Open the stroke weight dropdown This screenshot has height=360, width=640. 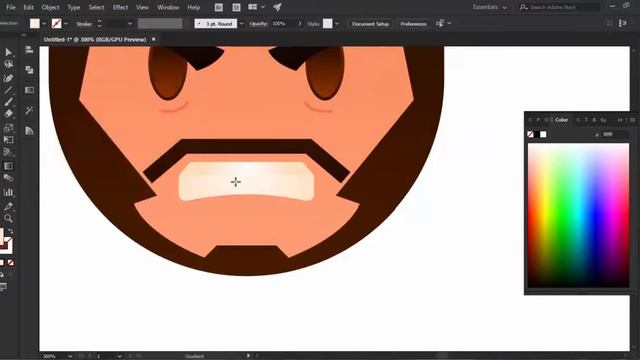[x=130, y=24]
